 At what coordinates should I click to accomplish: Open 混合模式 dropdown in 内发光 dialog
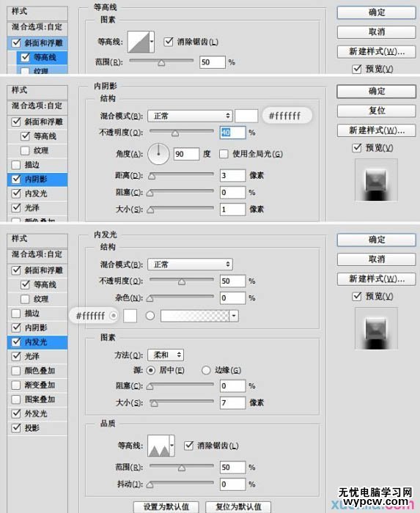pos(190,264)
